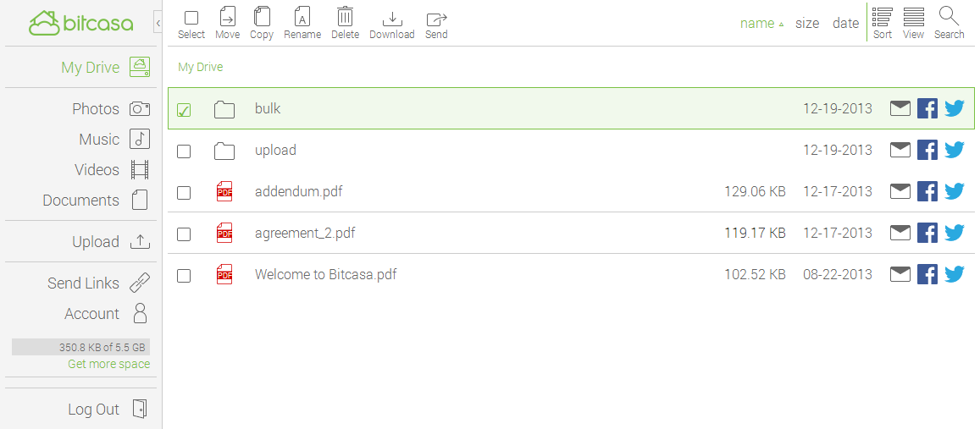Sort files by the size column
Screen dimensions: 980x429
807,24
